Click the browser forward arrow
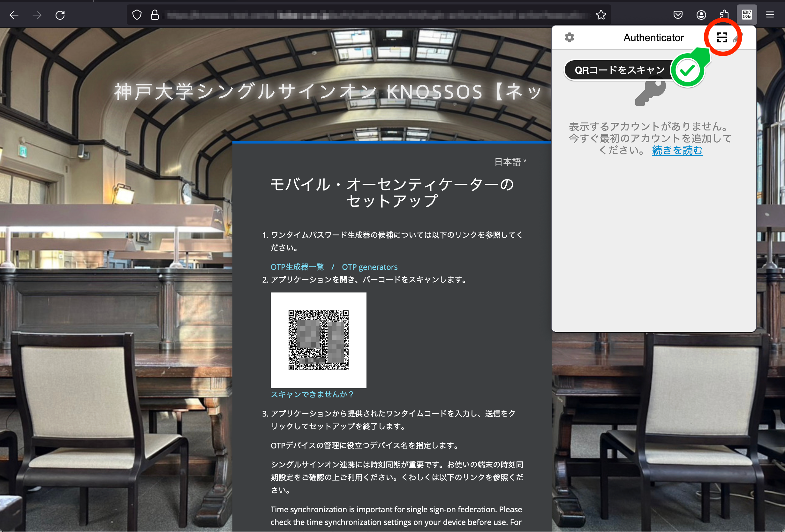The image size is (785, 532). pyautogui.click(x=37, y=15)
